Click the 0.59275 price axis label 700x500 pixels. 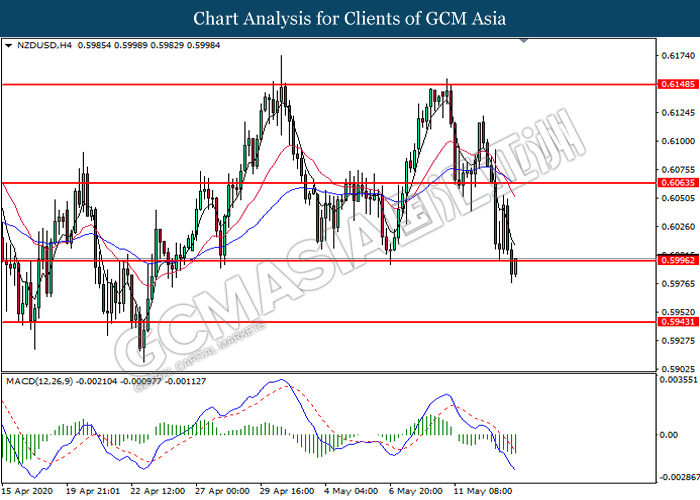coord(678,341)
